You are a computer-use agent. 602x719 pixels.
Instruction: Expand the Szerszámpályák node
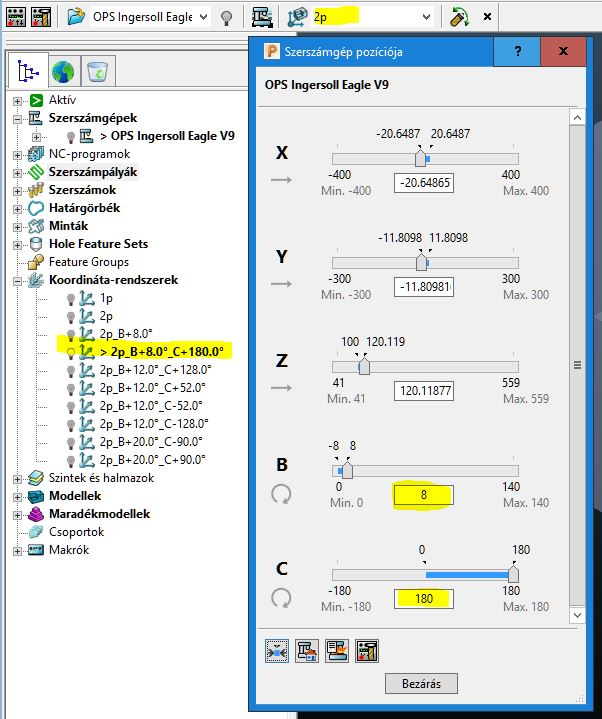tap(17, 173)
